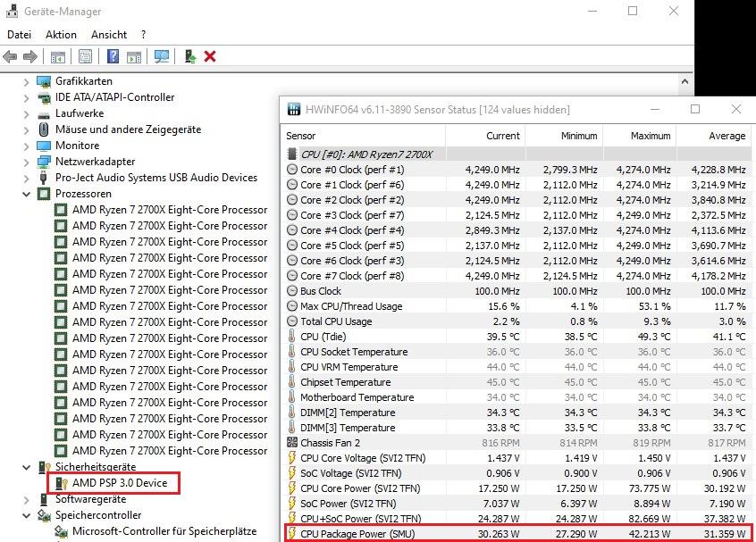Collapse the Prozessoren category
This screenshot has height=542, width=756.
click(x=27, y=194)
